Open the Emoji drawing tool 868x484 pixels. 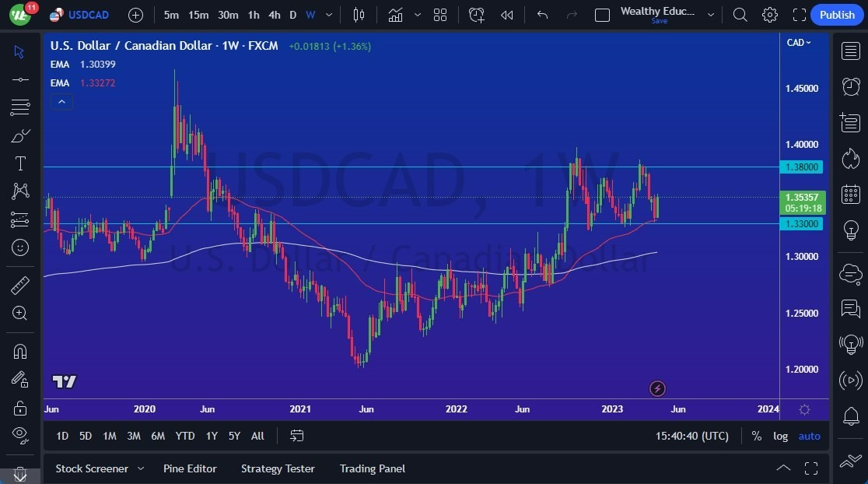[x=20, y=247]
